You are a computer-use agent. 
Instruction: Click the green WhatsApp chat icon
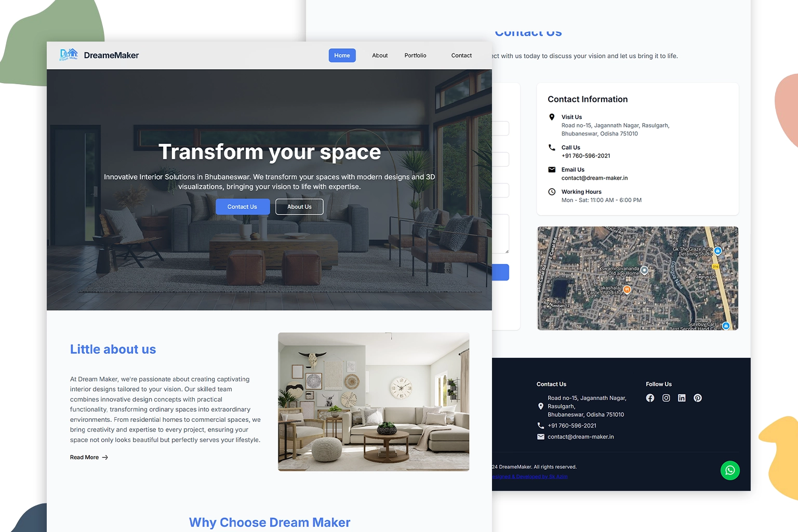point(730,470)
